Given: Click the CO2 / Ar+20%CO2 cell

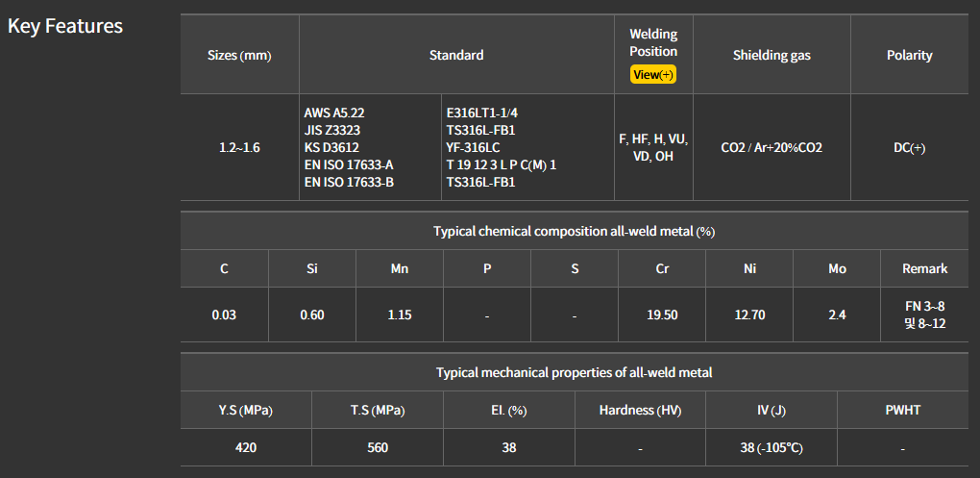Looking at the screenshot, I should 772,147.
